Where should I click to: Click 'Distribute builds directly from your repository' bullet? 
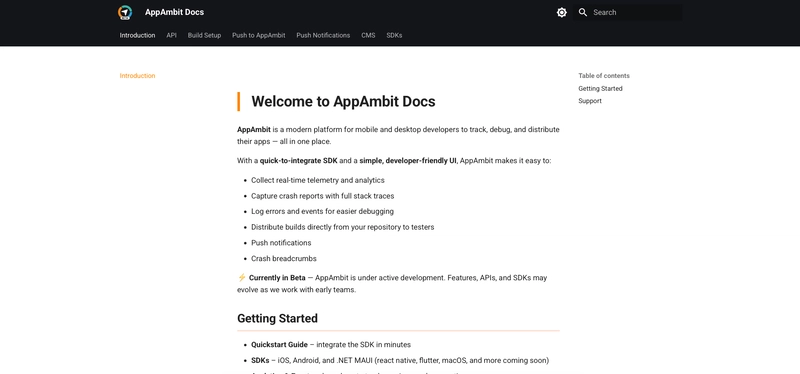(x=342, y=227)
